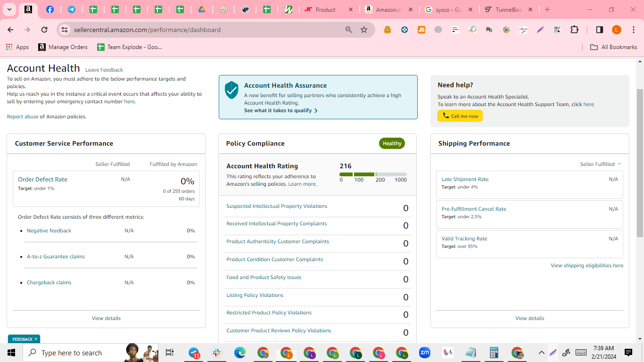644x362 pixels.
Task: Open the Leave Feedback link
Action: 104,70
